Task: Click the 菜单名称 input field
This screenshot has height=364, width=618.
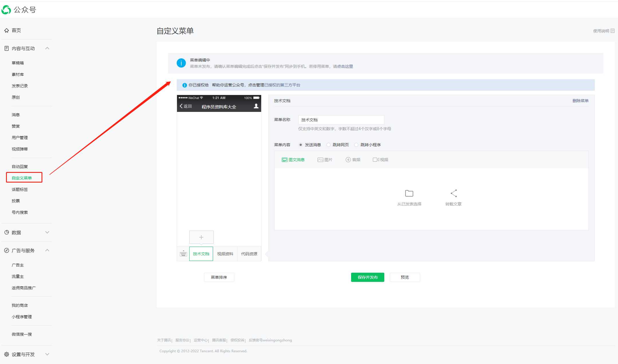Action: [x=341, y=120]
